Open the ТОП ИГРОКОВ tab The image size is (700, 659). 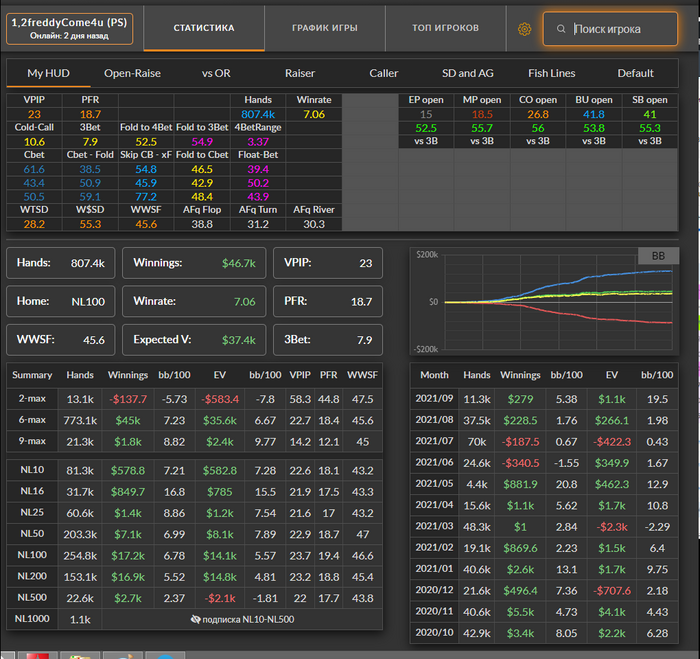(445, 28)
